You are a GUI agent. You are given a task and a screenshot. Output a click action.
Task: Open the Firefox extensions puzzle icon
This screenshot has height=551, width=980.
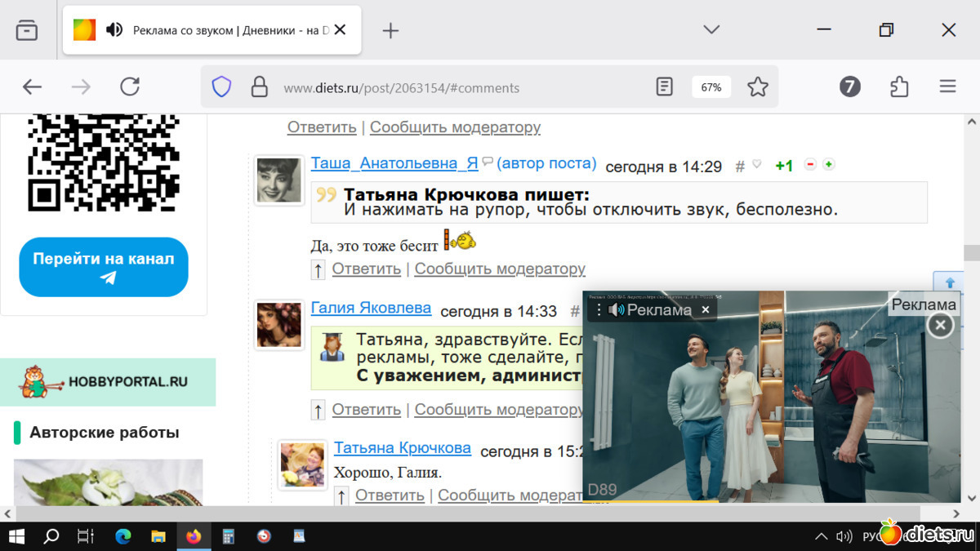pos(899,87)
